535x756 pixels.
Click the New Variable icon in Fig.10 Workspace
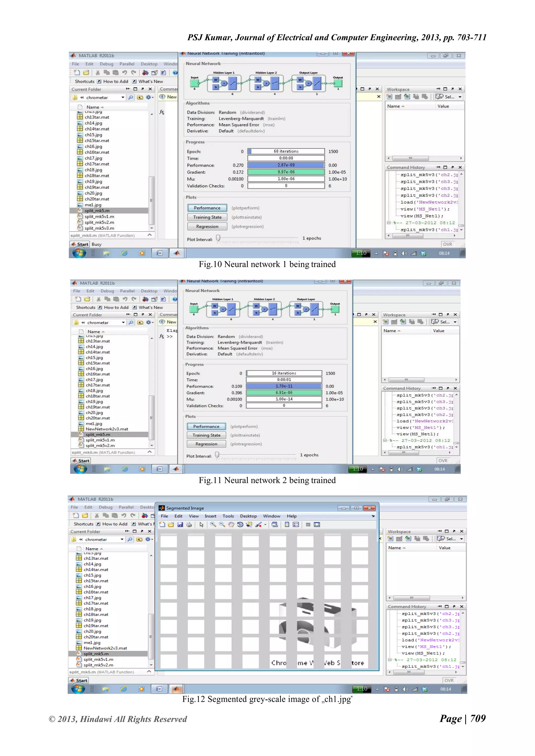tap(389, 97)
